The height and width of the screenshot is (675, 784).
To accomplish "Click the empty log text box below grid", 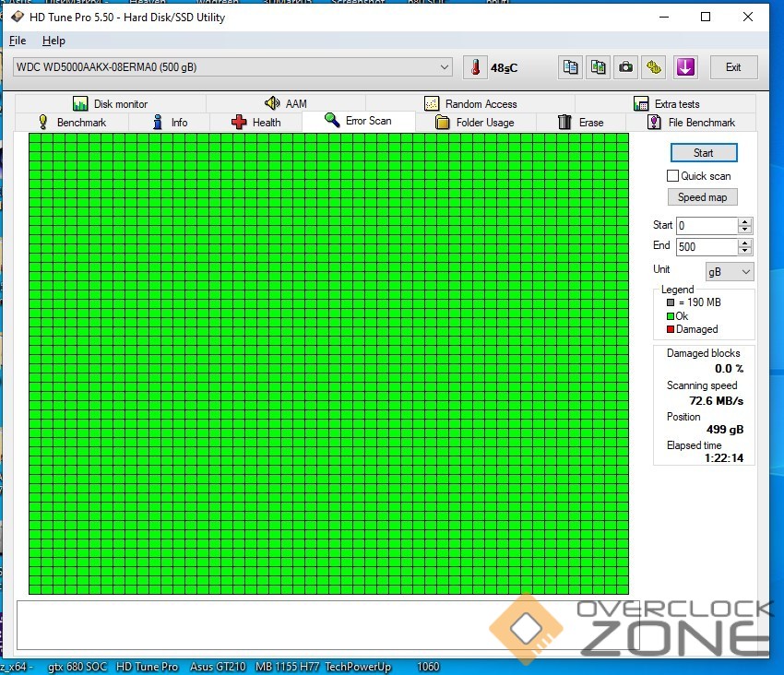I will point(328,625).
